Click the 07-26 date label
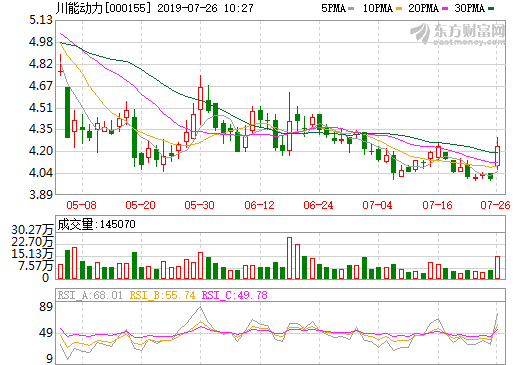The height and width of the screenshot is (365, 520). click(x=495, y=205)
